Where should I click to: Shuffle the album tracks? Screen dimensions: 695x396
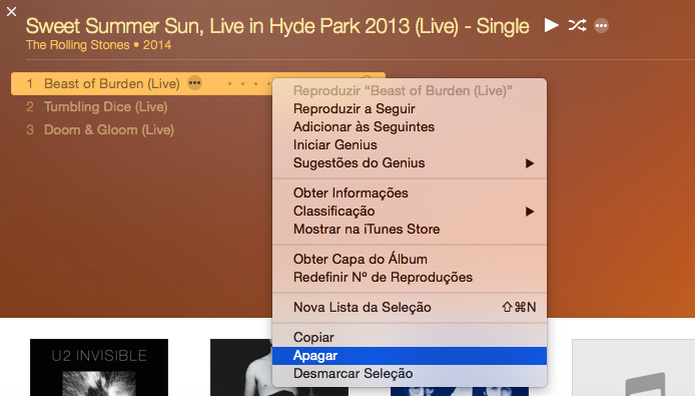577,25
